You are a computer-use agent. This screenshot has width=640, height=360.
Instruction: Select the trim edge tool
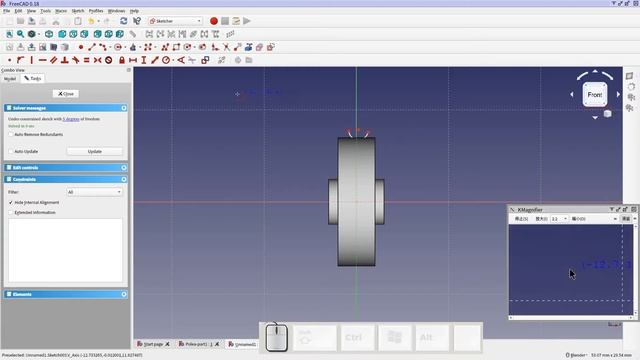[226, 47]
